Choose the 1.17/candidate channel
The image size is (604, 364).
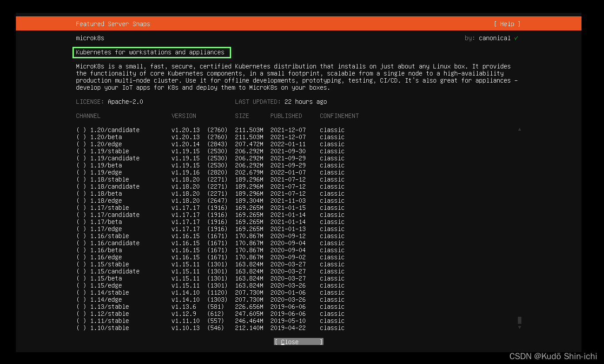tap(210, 215)
